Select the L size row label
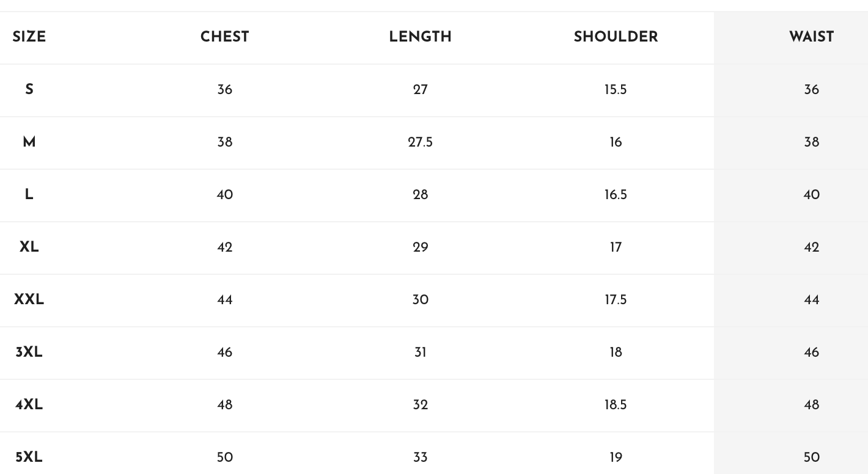 tap(29, 194)
